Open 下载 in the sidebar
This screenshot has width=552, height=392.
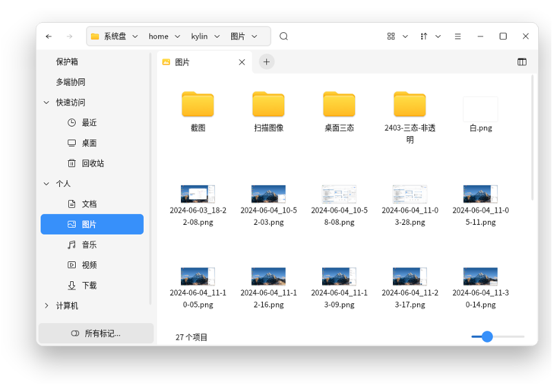coord(92,285)
